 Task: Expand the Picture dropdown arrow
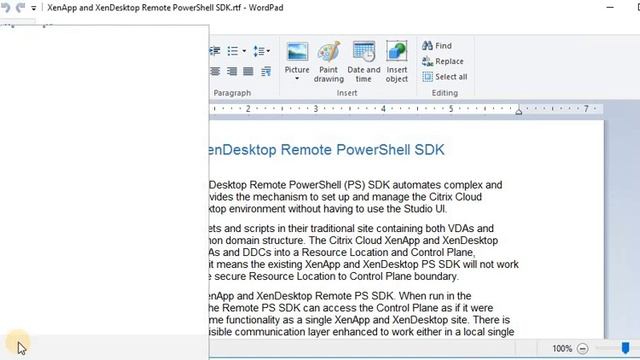(x=297, y=79)
